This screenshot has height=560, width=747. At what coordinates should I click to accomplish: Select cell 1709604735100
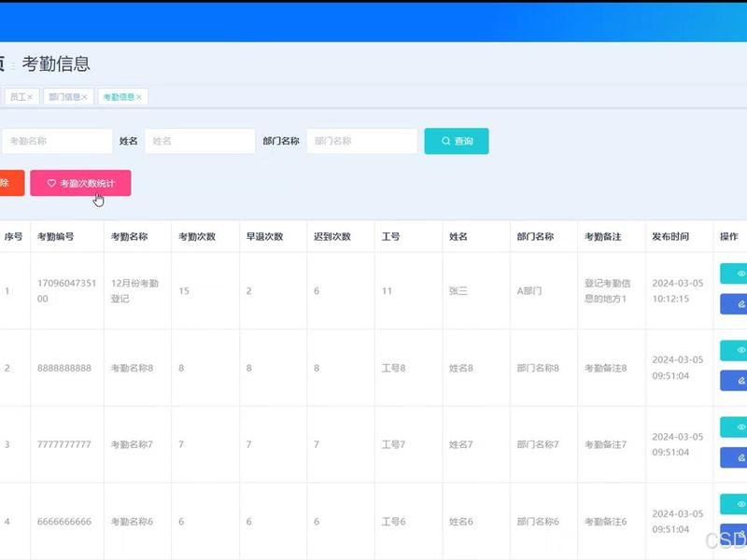[66, 291]
